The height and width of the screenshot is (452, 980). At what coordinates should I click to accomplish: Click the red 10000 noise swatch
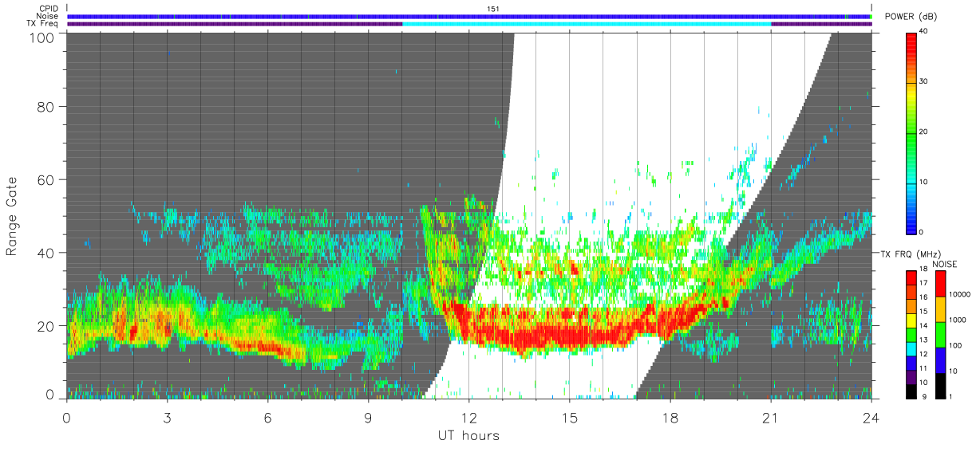pyautogui.click(x=941, y=283)
